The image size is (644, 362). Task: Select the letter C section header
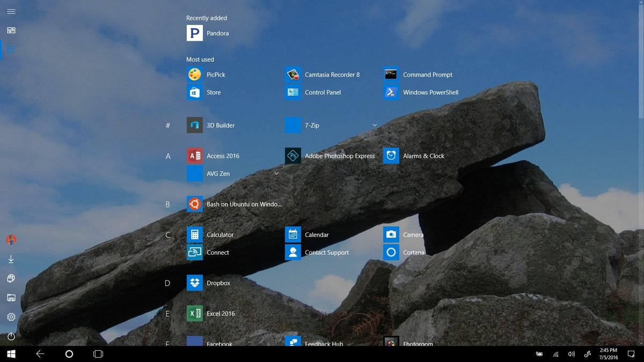[168, 234]
